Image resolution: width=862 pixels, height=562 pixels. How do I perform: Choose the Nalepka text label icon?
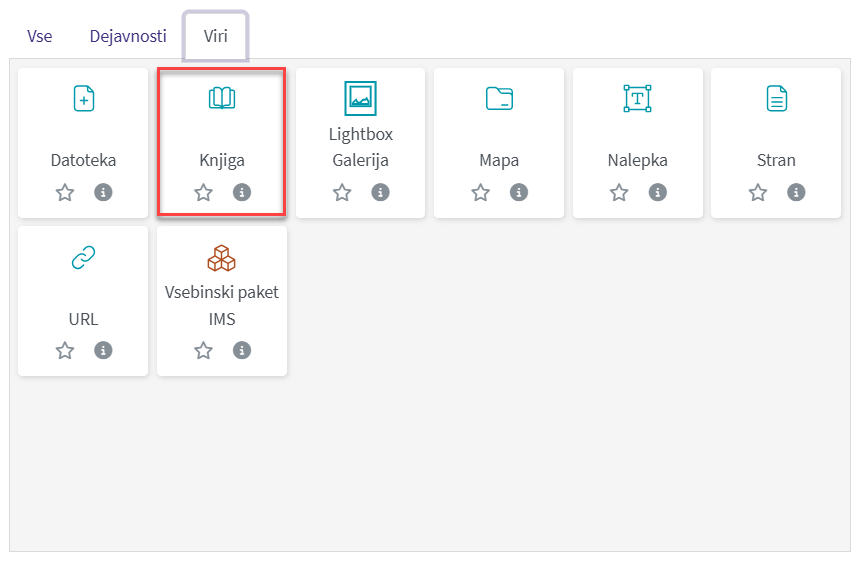[637, 98]
